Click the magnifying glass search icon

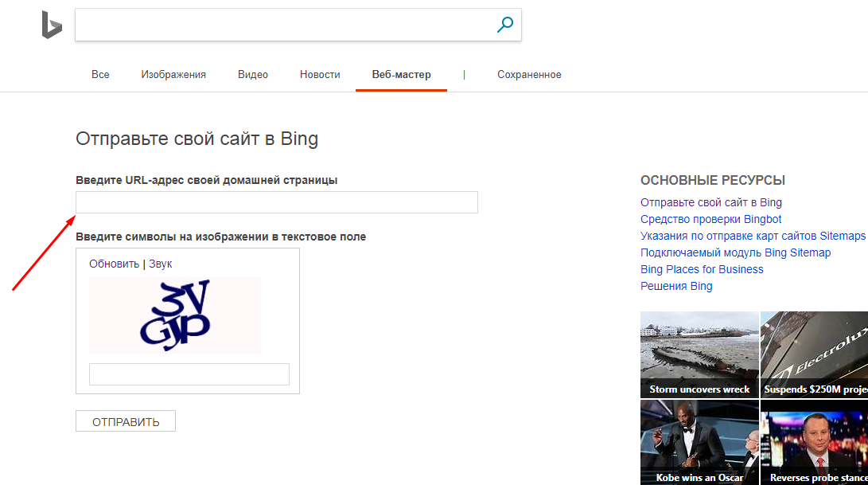click(x=504, y=25)
